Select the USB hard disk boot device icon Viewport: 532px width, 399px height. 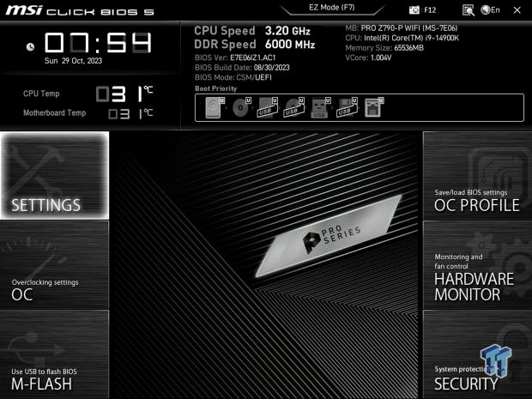(268, 107)
